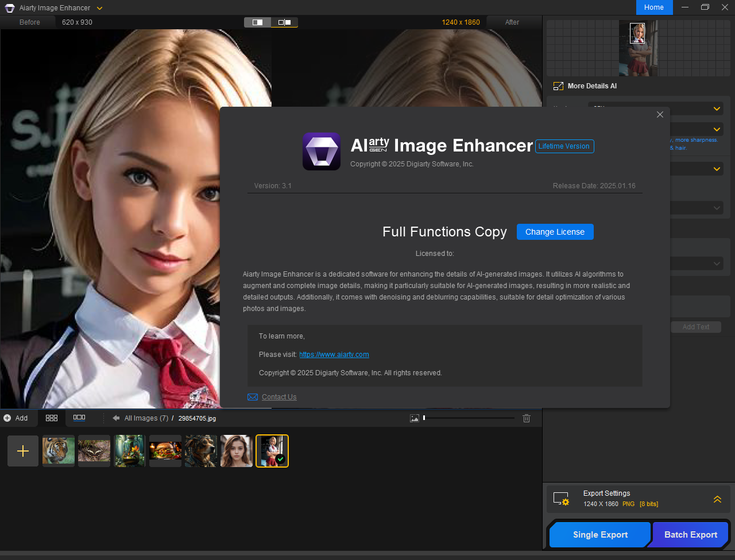Click the [8 bits] label in Export Settings
The width and height of the screenshot is (735, 560).
(x=649, y=504)
